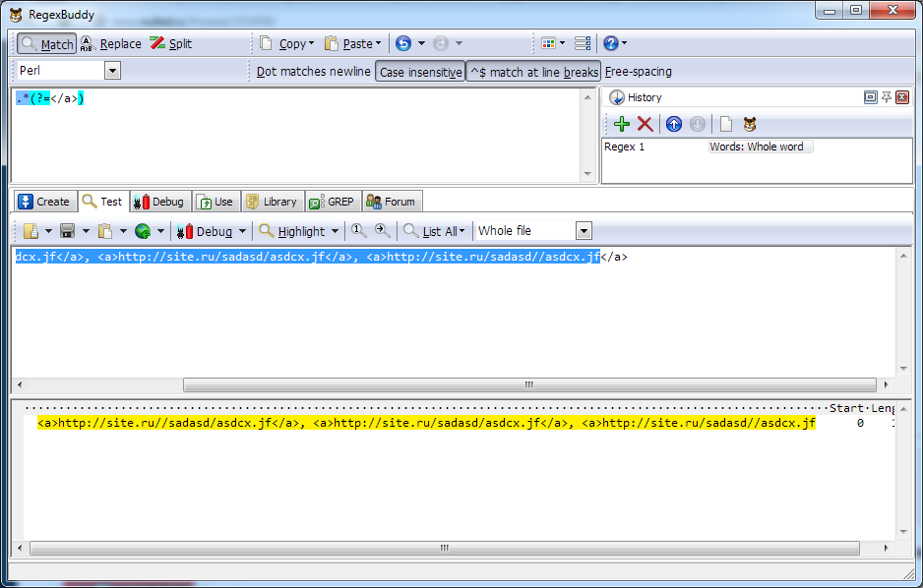
Task: Toggle Dot matches newline option
Action: 313,72
